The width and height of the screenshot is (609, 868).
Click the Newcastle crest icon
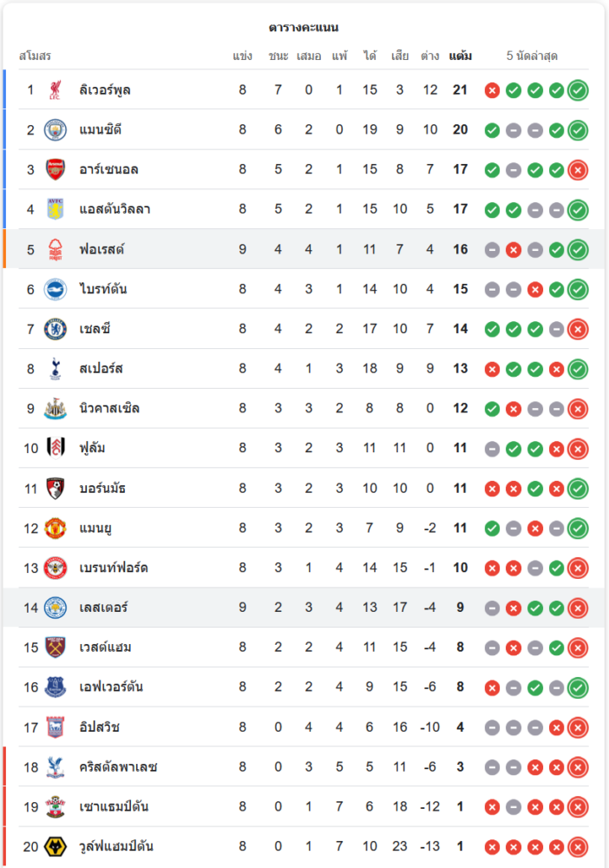(56, 408)
